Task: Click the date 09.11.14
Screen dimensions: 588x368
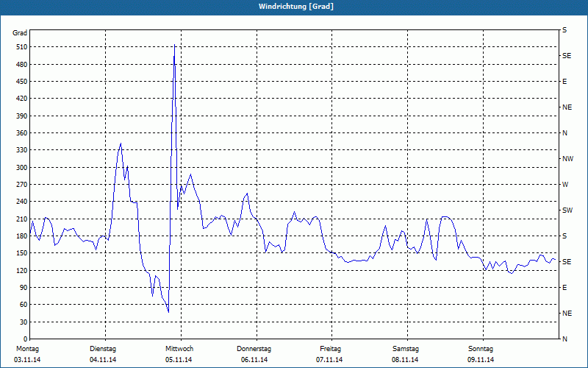Action: pos(481,360)
